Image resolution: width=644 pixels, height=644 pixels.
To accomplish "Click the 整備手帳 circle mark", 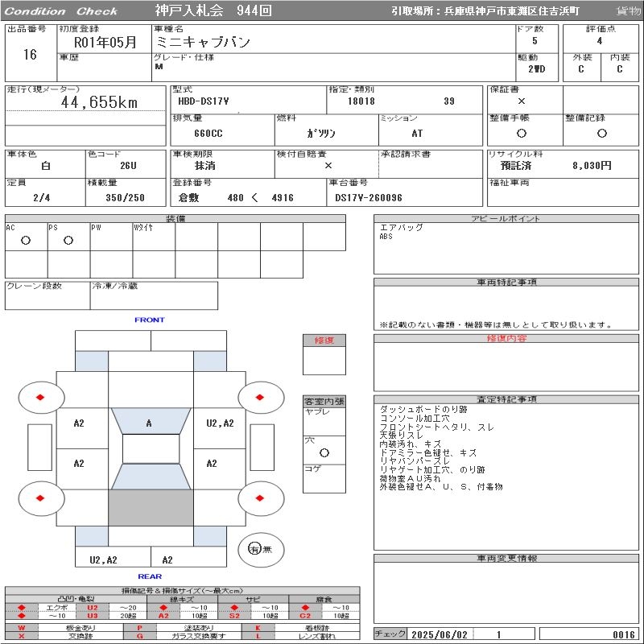I will [x=522, y=133].
